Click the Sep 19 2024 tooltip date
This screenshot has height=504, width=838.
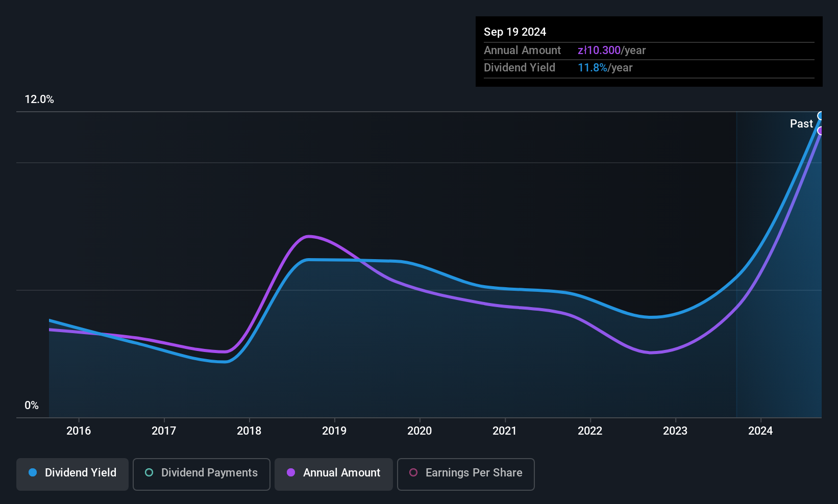coord(515,32)
